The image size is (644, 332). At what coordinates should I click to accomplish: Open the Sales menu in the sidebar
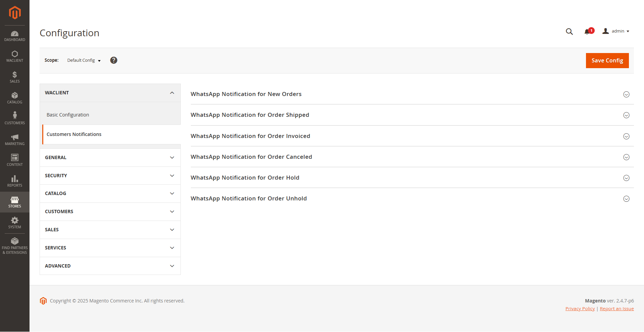click(x=14, y=77)
